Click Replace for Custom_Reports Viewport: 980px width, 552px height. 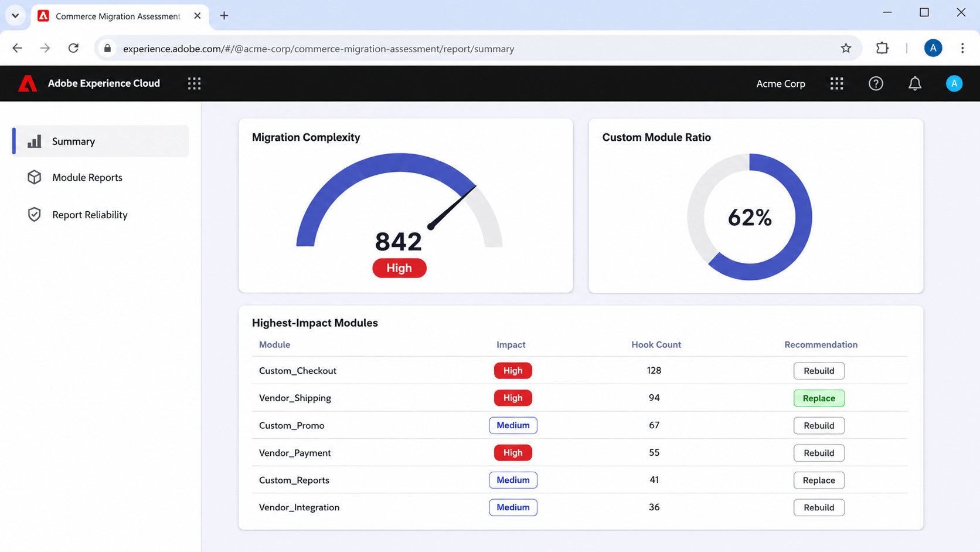pyautogui.click(x=819, y=480)
